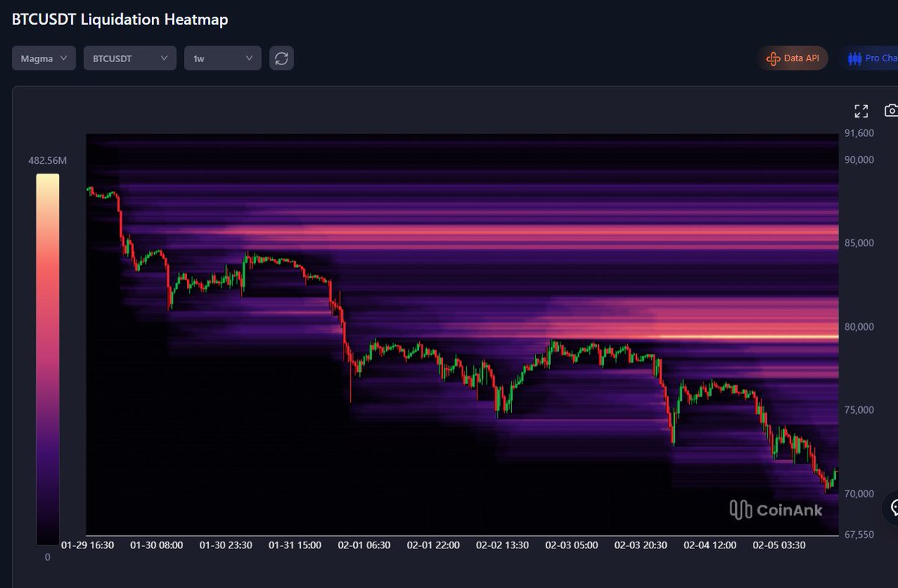Click the 02-05 03:30 time label

(x=778, y=545)
